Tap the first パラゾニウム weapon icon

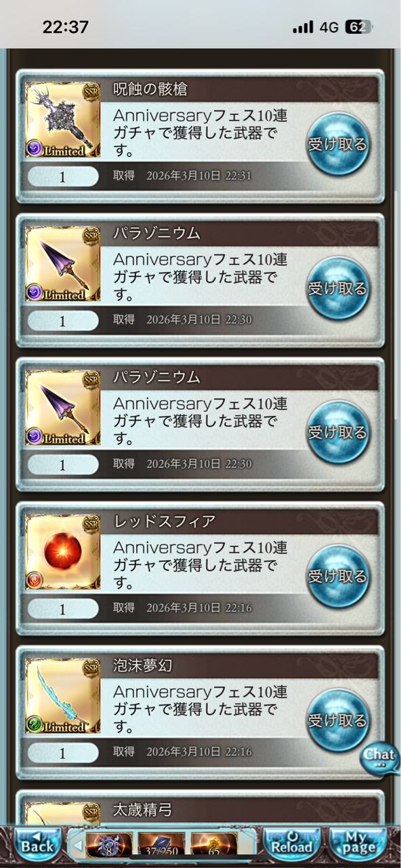click(x=63, y=264)
